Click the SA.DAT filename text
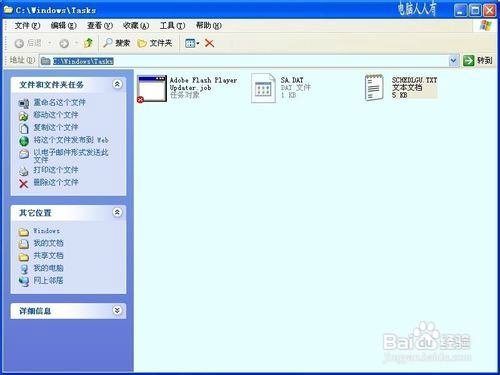The height and width of the screenshot is (375, 500). tap(292, 80)
